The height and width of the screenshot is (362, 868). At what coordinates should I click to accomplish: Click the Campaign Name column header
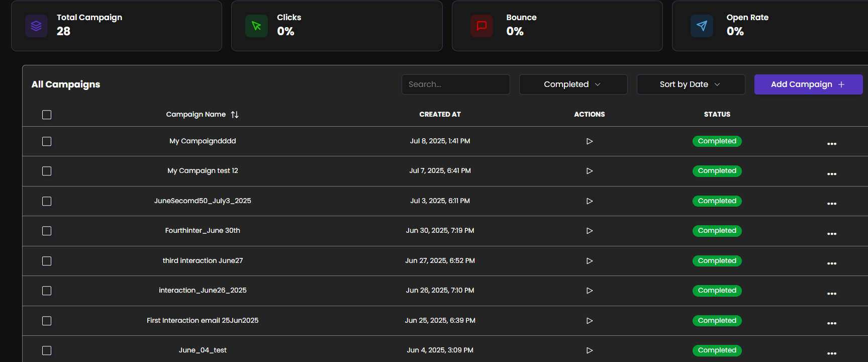pos(196,115)
